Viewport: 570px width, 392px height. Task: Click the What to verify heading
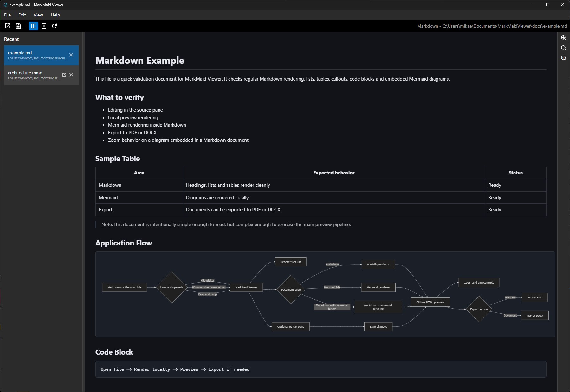click(120, 97)
